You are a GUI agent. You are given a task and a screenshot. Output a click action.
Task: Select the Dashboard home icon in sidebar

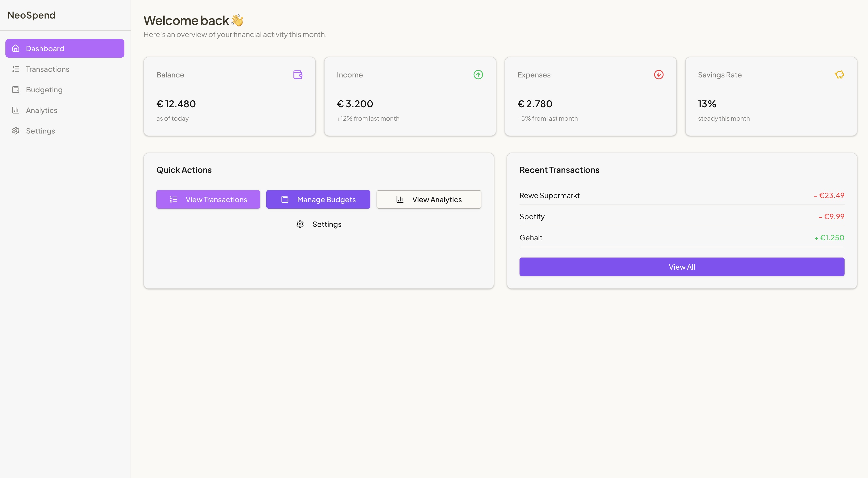coord(16,48)
